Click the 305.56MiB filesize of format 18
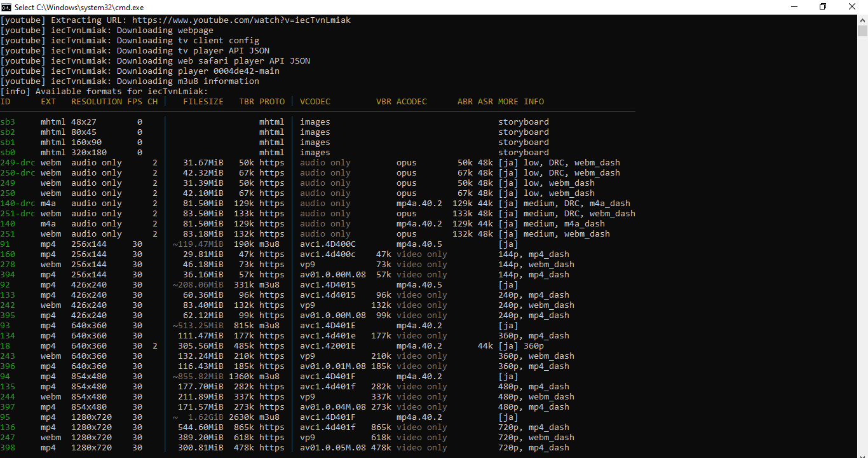The width and height of the screenshot is (868, 458). pos(203,346)
